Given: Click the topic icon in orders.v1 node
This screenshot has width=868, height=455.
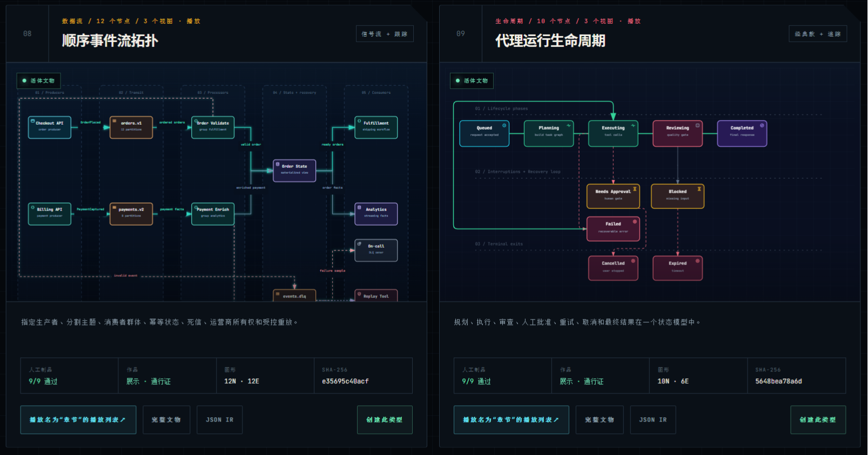Looking at the screenshot, I should [114, 121].
